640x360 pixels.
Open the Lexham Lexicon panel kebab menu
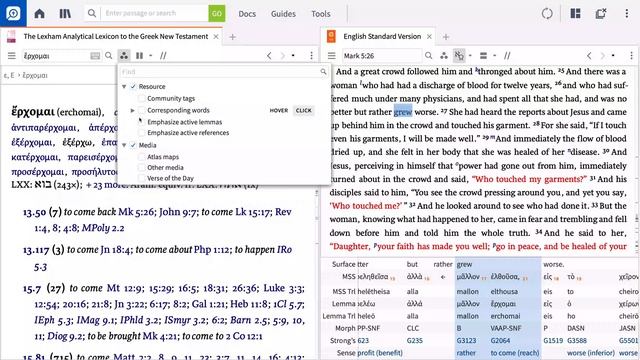coord(311,56)
